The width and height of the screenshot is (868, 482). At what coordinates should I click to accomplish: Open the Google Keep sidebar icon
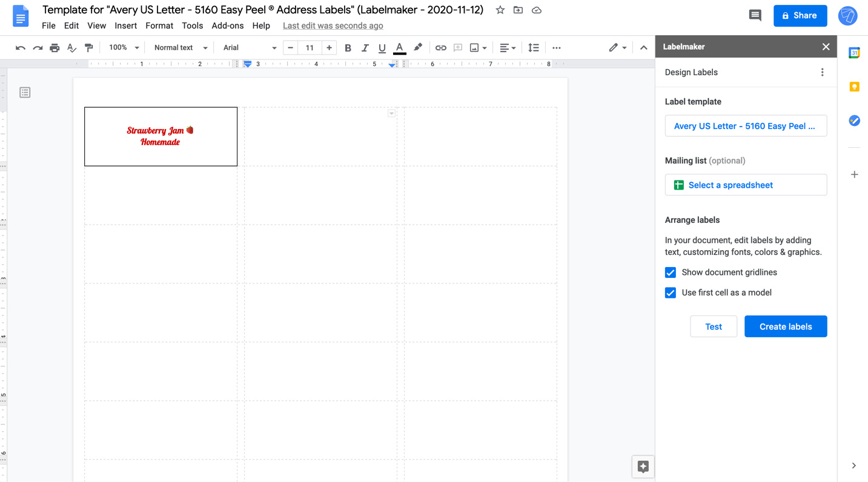coord(854,87)
